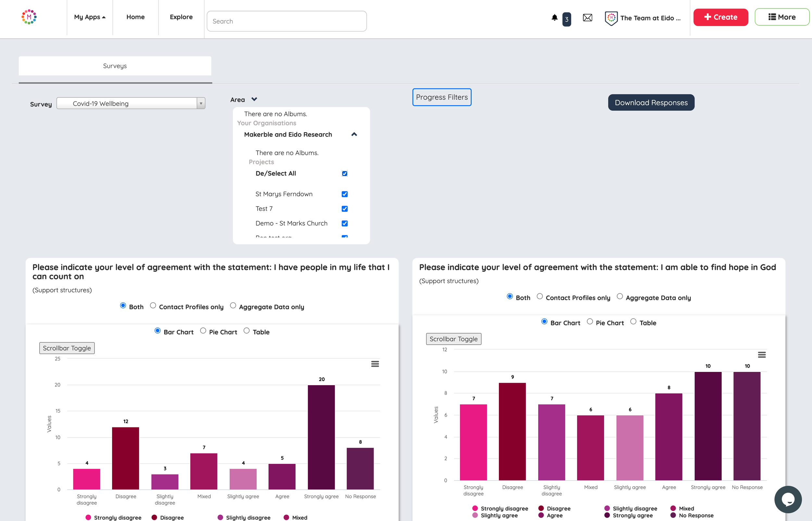The image size is (812, 521).
Task: Uncheck St Marys Ferndown project
Action: pyautogui.click(x=344, y=194)
